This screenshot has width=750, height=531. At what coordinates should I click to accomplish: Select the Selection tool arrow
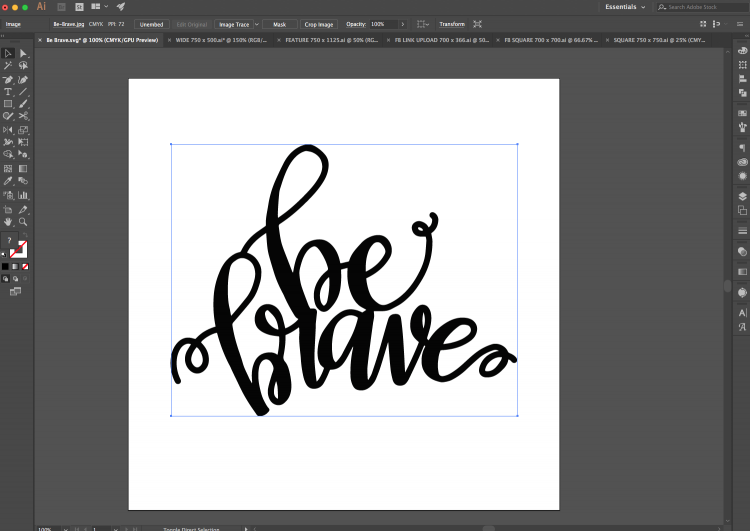click(8, 53)
